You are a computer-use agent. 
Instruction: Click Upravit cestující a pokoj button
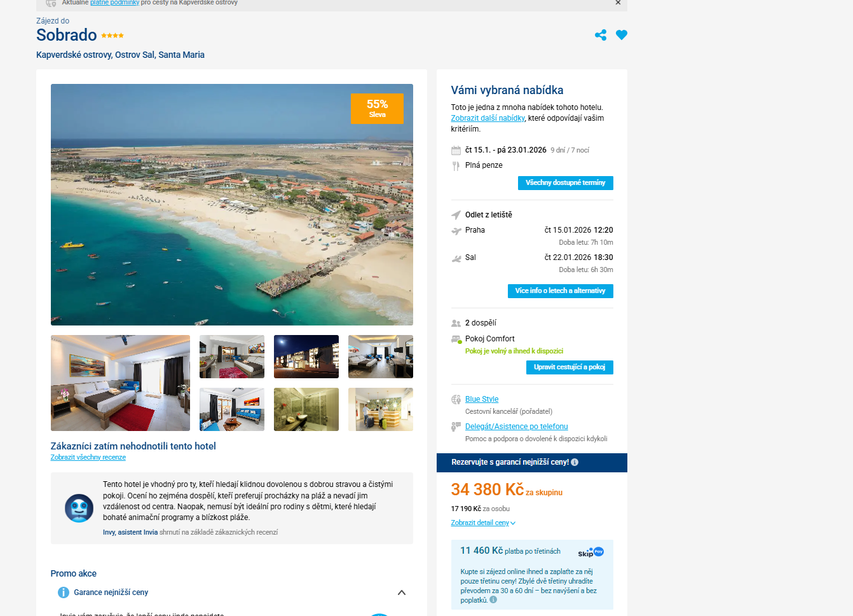coord(570,367)
